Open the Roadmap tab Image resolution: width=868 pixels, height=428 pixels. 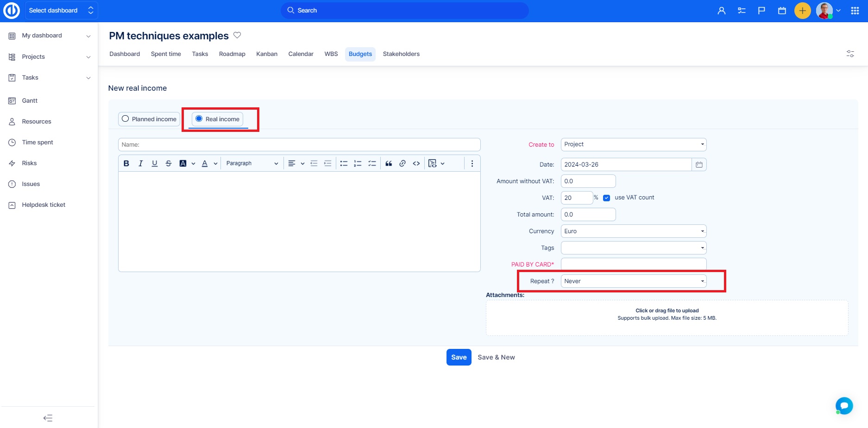pyautogui.click(x=232, y=54)
